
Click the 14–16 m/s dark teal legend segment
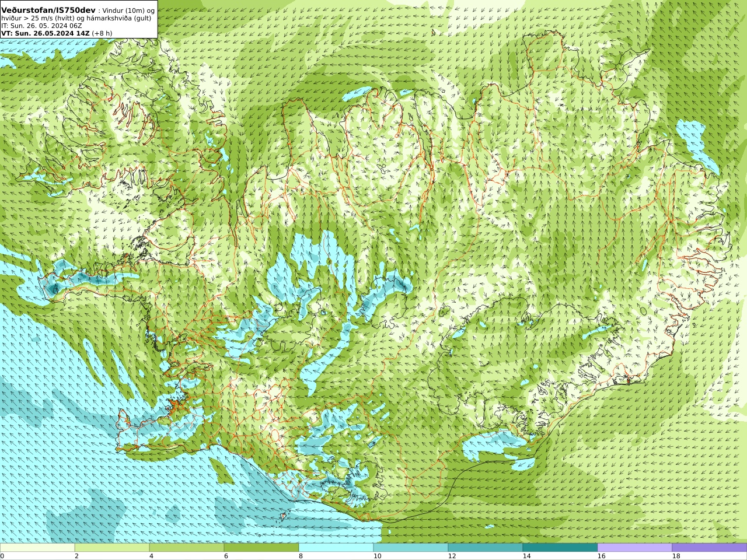click(x=560, y=548)
